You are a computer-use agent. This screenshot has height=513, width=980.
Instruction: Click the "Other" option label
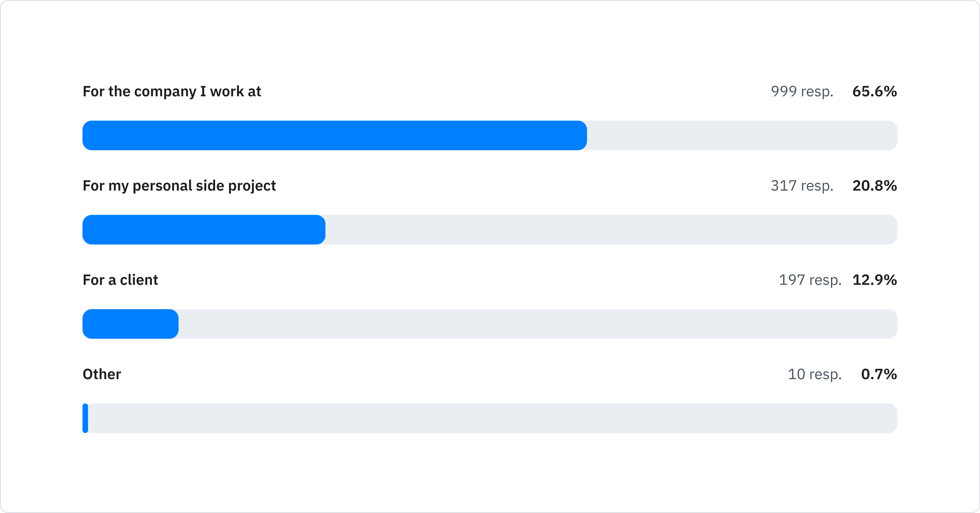click(102, 375)
